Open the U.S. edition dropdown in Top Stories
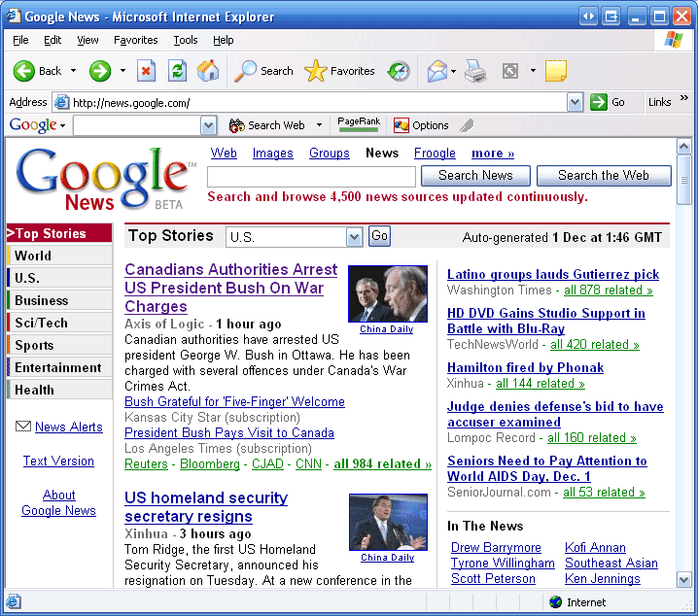698x616 pixels. (354, 237)
